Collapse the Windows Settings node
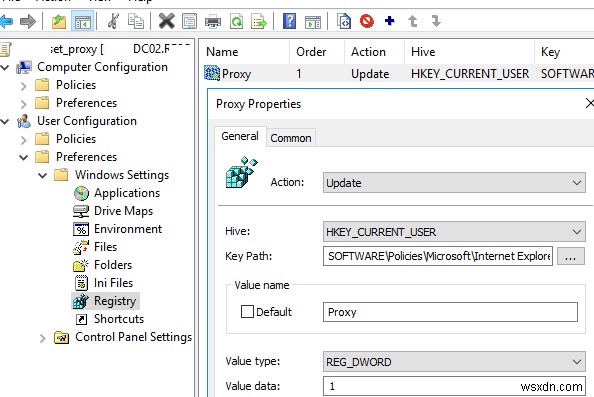Screen dimensions: 594x397 pos(42,175)
